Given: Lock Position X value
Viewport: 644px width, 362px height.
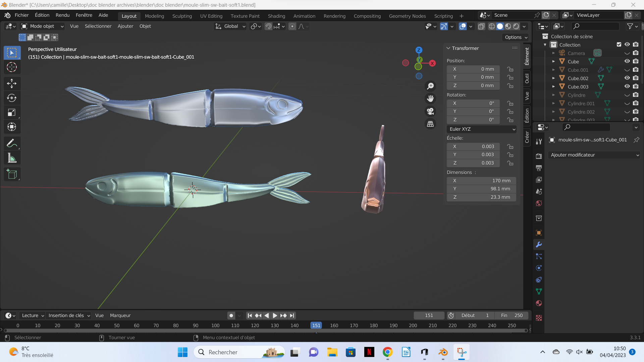Looking at the screenshot, I should pos(510,69).
